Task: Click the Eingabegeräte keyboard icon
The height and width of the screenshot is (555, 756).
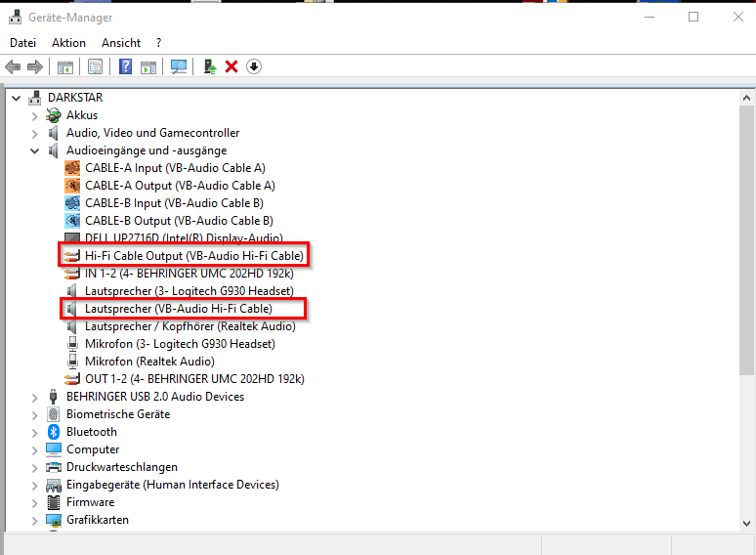Action: click(x=54, y=485)
